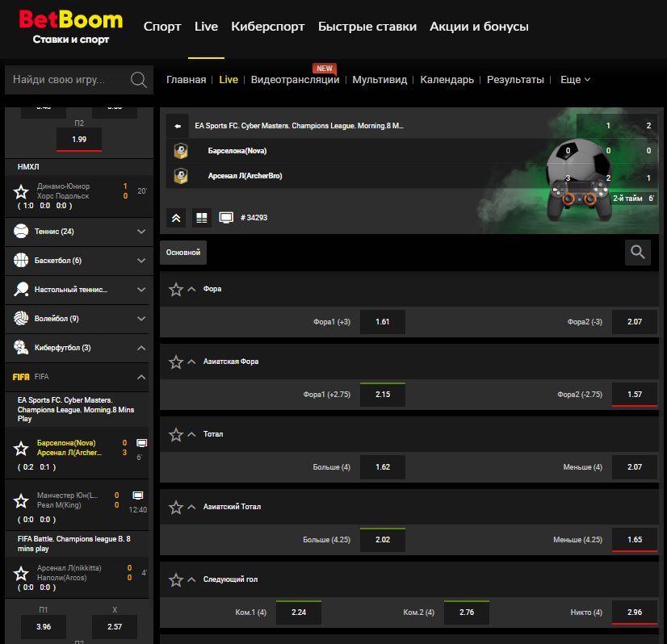The height and width of the screenshot is (644, 667).
Task: Open the Киберспорт top menu
Action: coord(267,27)
